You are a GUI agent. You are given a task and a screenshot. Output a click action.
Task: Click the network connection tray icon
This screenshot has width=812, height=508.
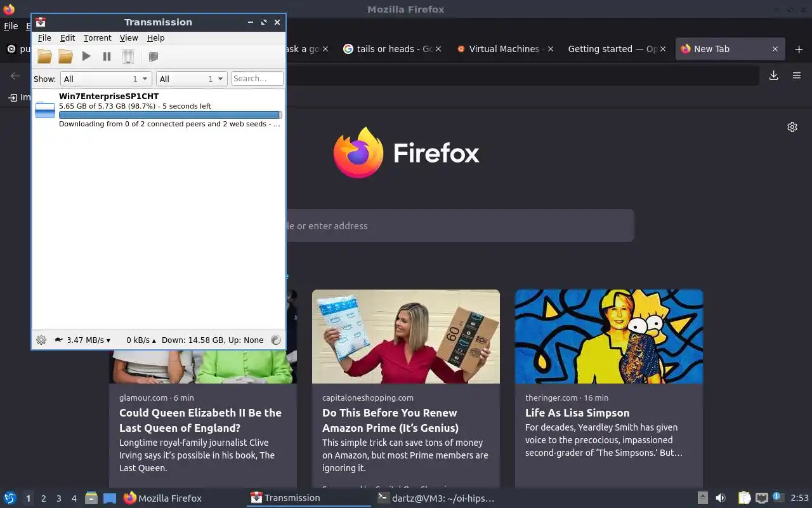tap(762, 498)
